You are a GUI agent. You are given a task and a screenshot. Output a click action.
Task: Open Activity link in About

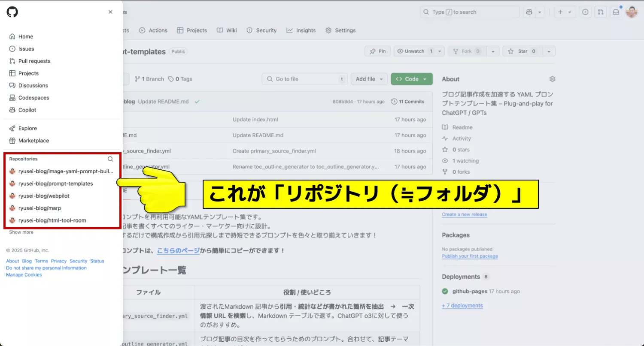[456, 138]
